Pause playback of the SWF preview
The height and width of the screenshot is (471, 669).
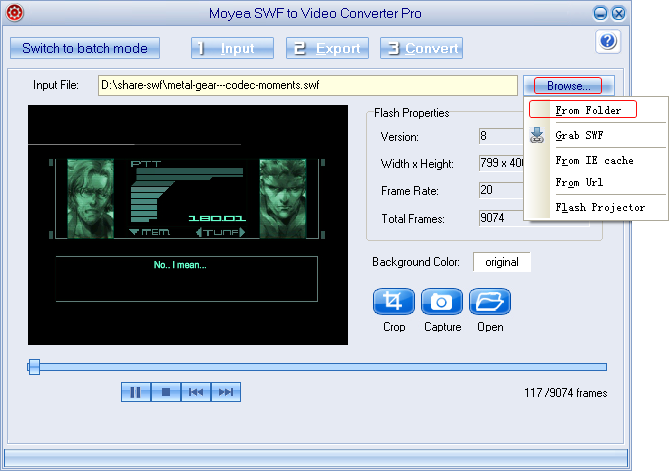[136, 392]
